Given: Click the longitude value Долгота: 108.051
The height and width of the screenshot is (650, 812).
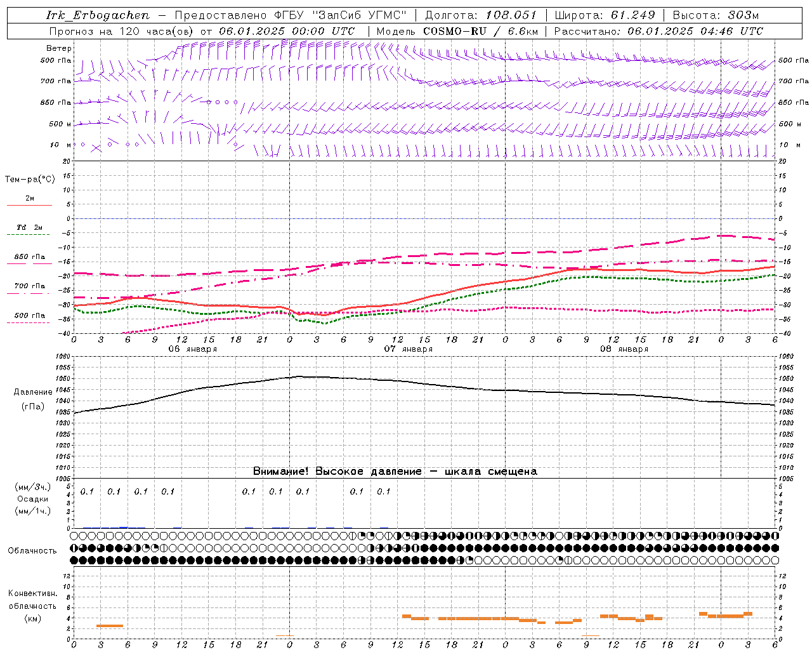Looking at the screenshot, I should pos(480,15).
